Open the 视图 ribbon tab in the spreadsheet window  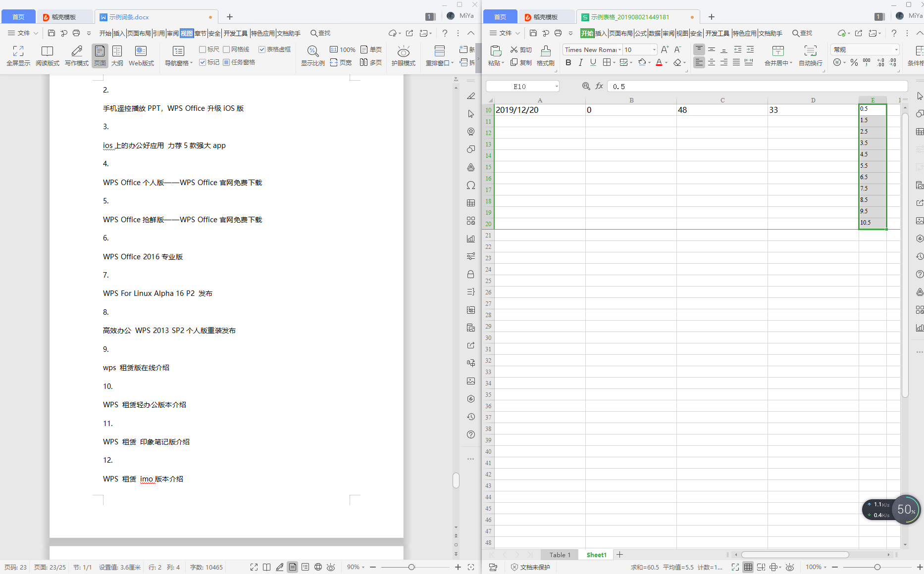click(682, 33)
